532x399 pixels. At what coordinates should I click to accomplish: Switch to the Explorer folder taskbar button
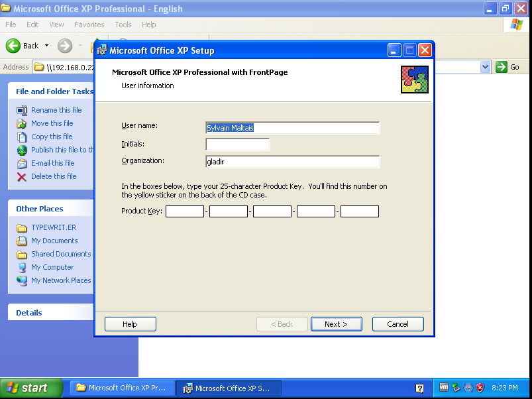(123, 388)
